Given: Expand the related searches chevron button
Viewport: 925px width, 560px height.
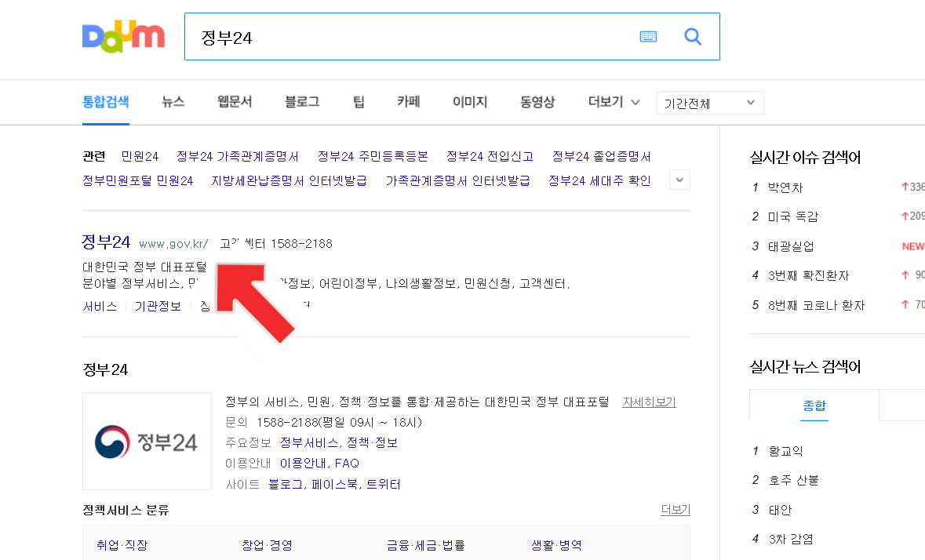Looking at the screenshot, I should click(679, 180).
